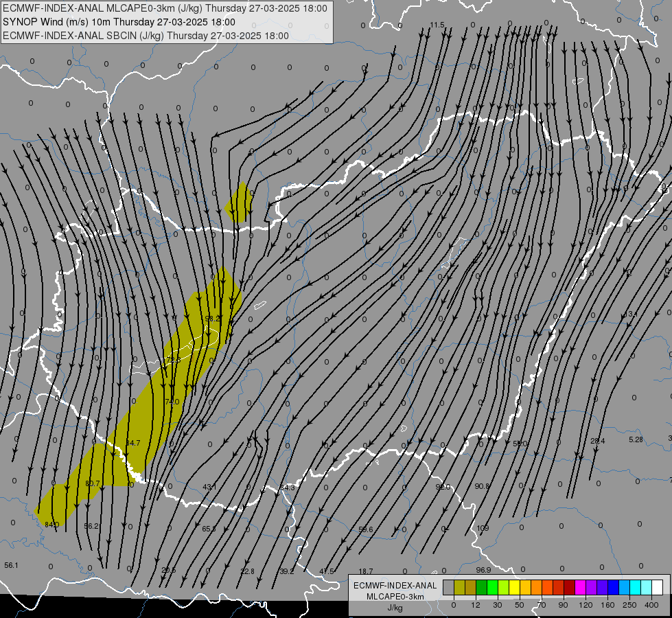Click the legend tick label 160
The height and width of the screenshot is (618, 672).
coord(607,605)
